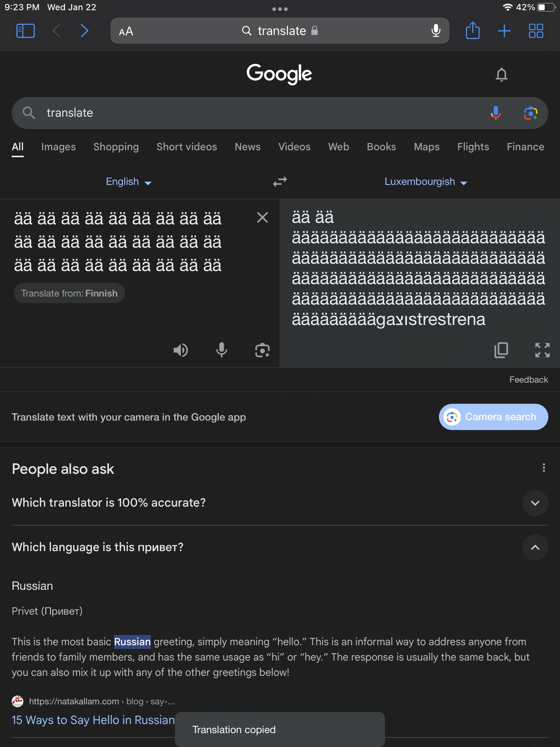Open '15 Ways to Say Hello in Russian'
The height and width of the screenshot is (747, 560).
93,720
